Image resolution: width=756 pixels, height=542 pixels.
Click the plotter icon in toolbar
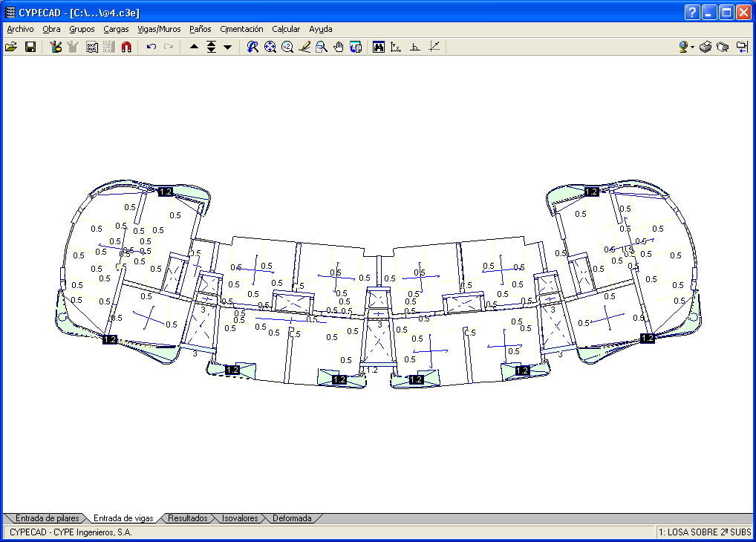(x=723, y=47)
